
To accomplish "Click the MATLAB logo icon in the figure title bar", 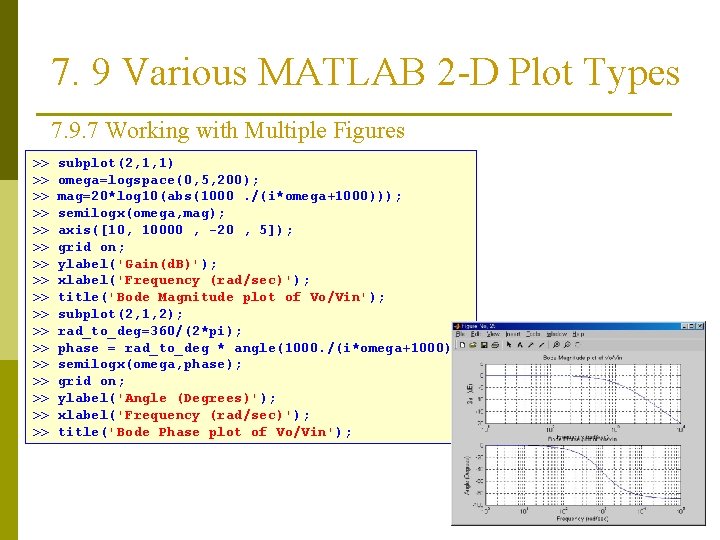I will coord(457,326).
